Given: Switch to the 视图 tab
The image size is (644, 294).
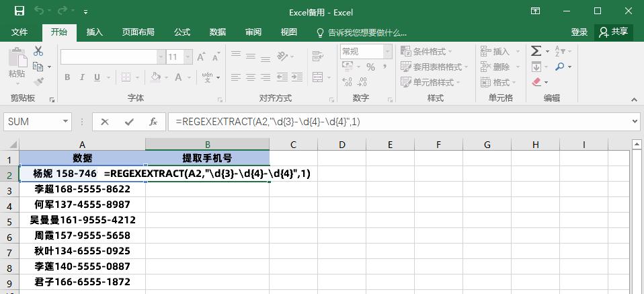Looking at the screenshot, I should [x=289, y=32].
